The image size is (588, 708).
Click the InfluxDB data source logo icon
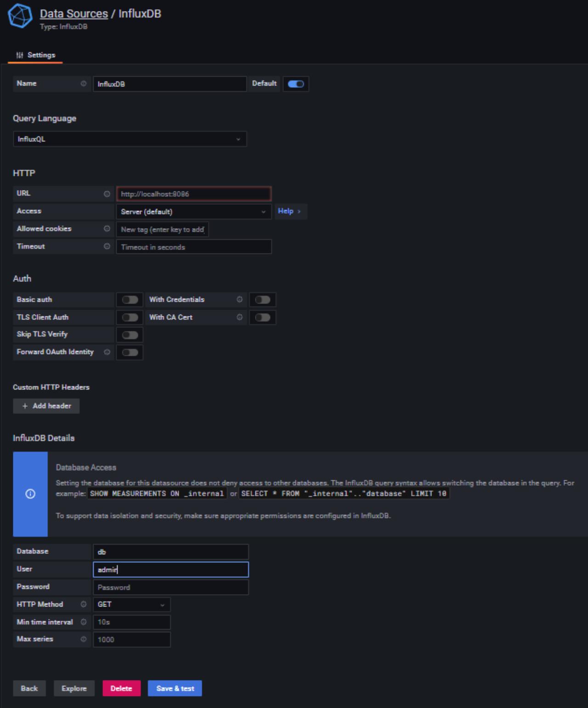(x=20, y=16)
